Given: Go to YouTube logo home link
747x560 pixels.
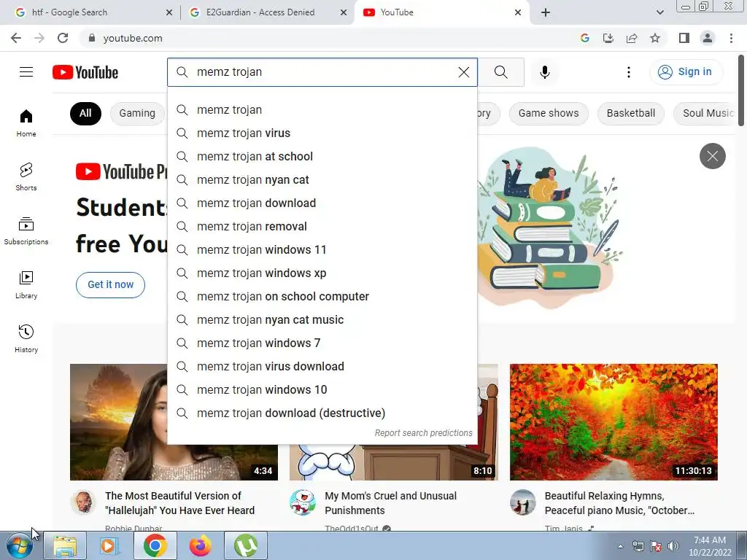Looking at the screenshot, I should (85, 72).
